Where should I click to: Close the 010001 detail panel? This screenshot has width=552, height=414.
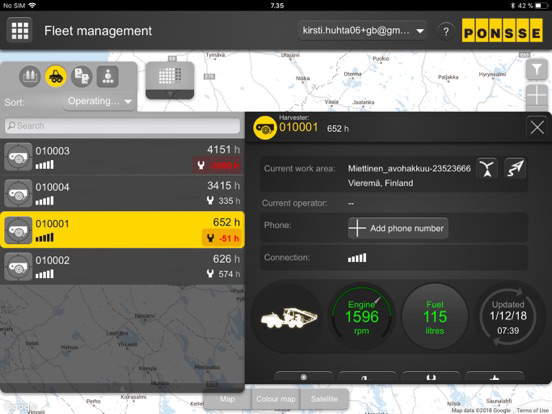point(537,127)
